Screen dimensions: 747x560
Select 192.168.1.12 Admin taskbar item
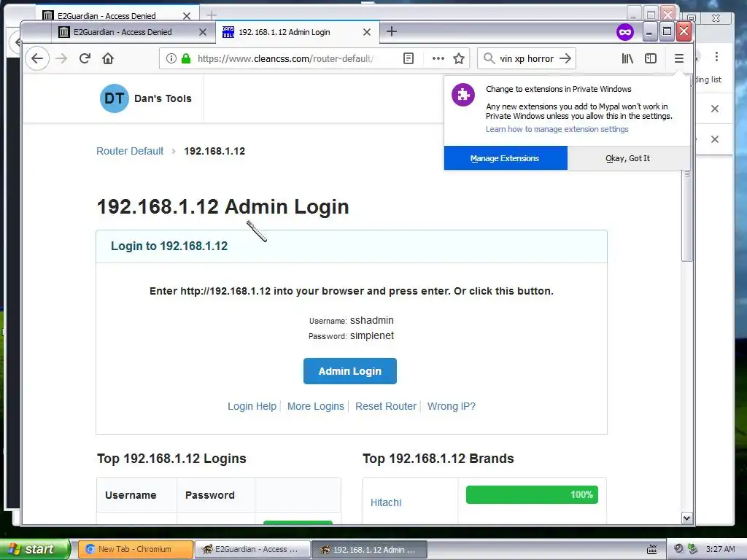369,550
